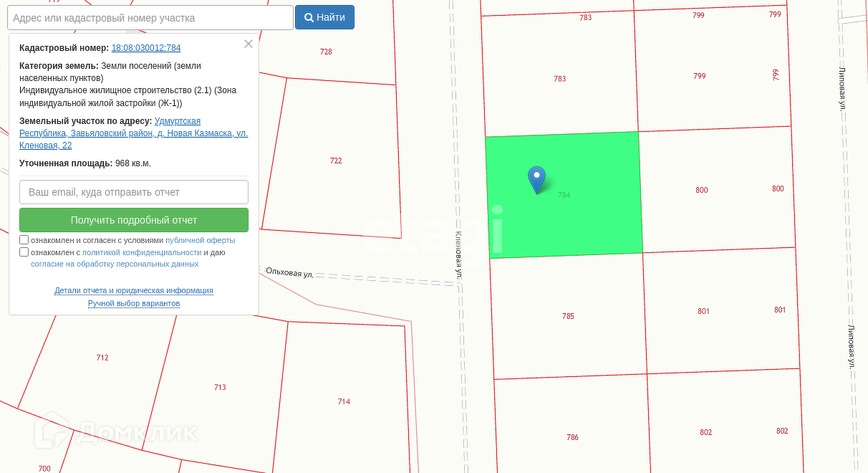The image size is (868, 473).
Task: Click the 968 кв.м. area value
Action: [x=133, y=163]
